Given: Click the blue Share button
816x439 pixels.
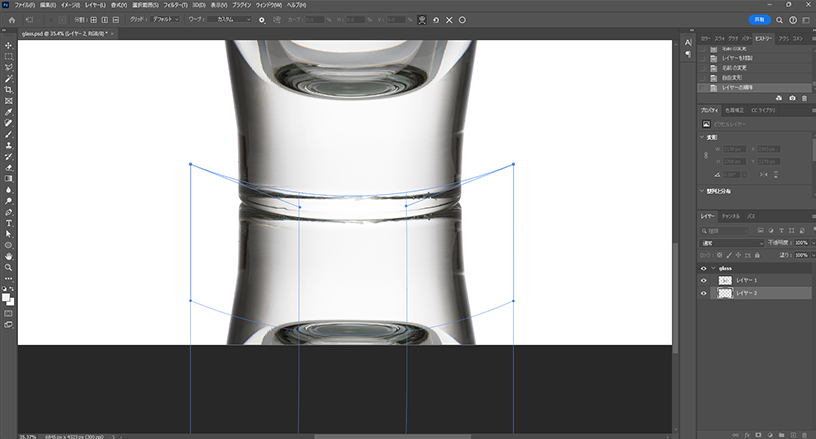Looking at the screenshot, I should pyautogui.click(x=760, y=20).
